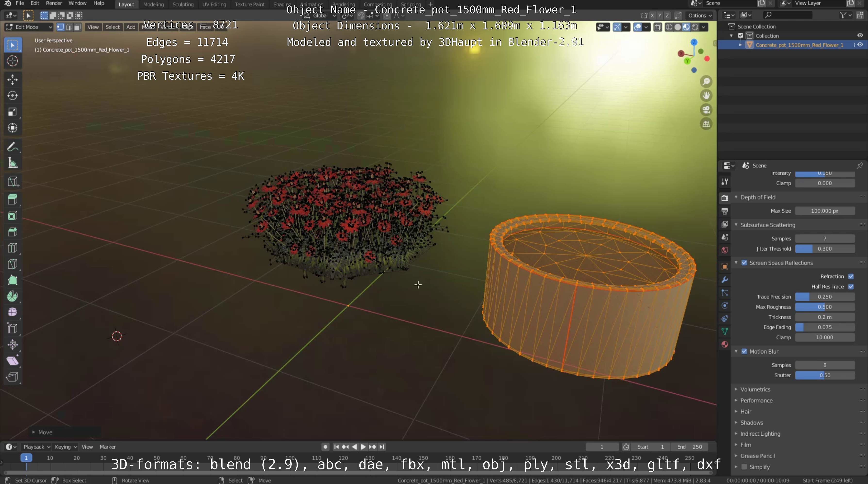Open the Modifier wrench properties tab
Screen dimensions: 868x484
click(724, 280)
